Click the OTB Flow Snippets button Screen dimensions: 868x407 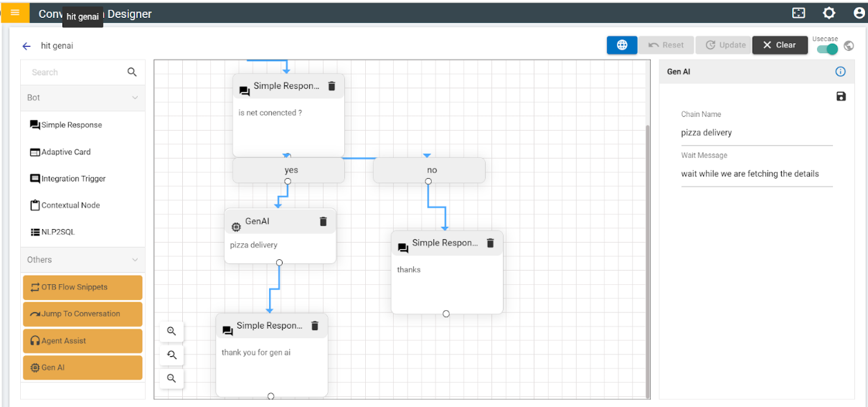[x=82, y=287]
